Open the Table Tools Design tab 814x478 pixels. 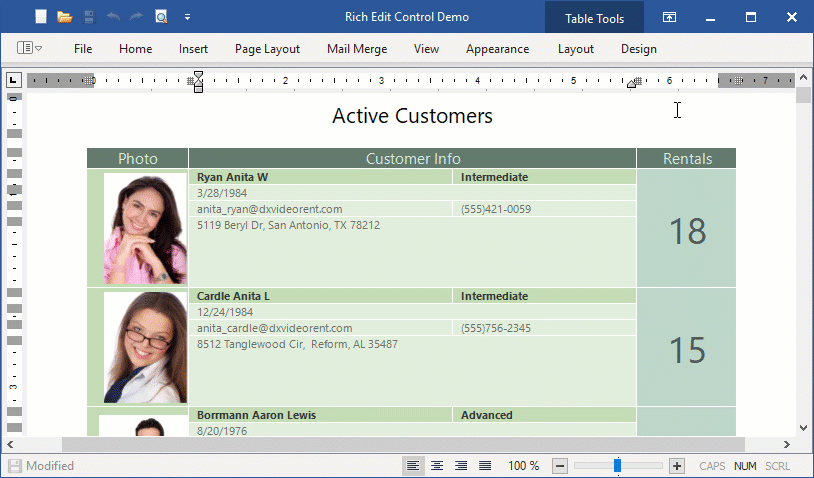[638, 49]
